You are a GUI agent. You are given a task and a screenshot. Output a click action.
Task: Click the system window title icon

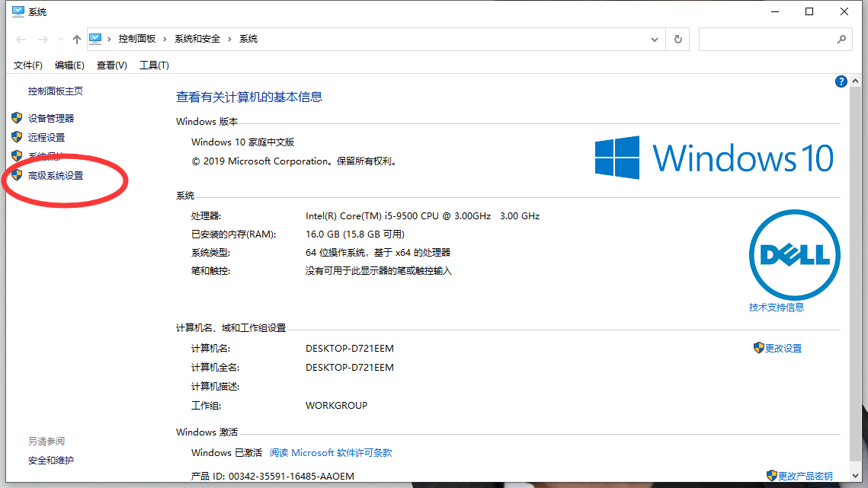pos(18,11)
